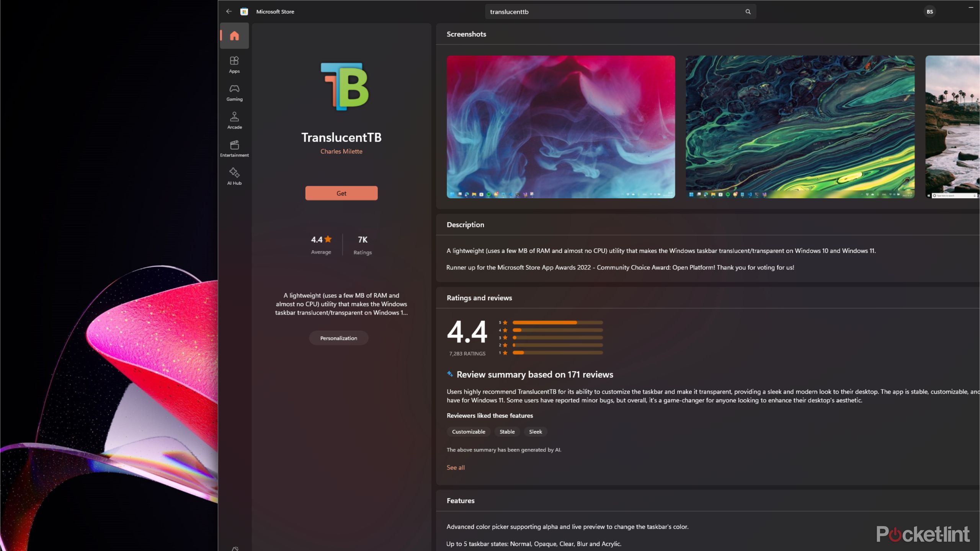This screenshot has height=551, width=980.
Task: Click the Description section header
Action: (465, 225)
